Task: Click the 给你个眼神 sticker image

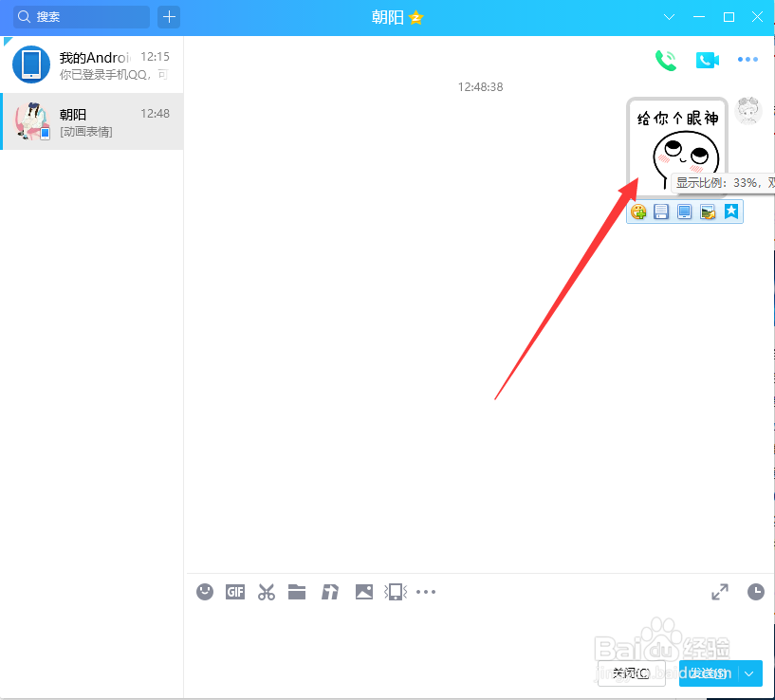Action: click(677, 147)
